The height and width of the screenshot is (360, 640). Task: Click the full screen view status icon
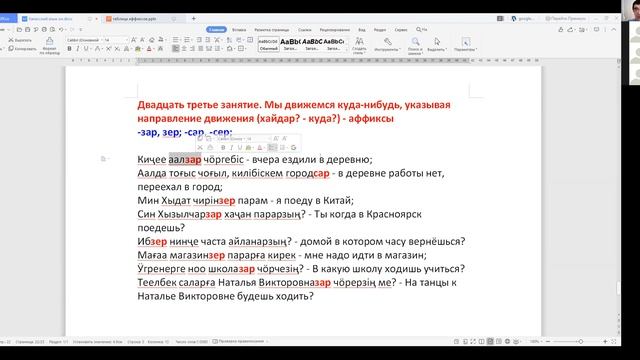click(473, 341)
